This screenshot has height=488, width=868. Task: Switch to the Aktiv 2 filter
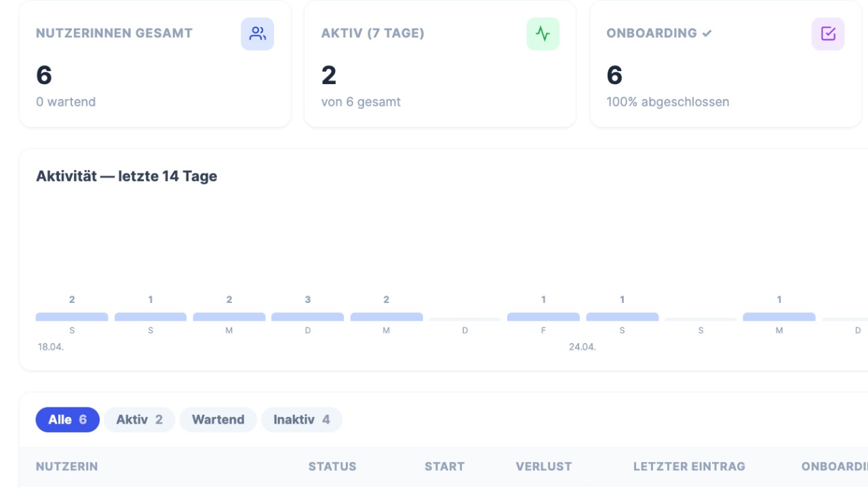pos(140,420)
